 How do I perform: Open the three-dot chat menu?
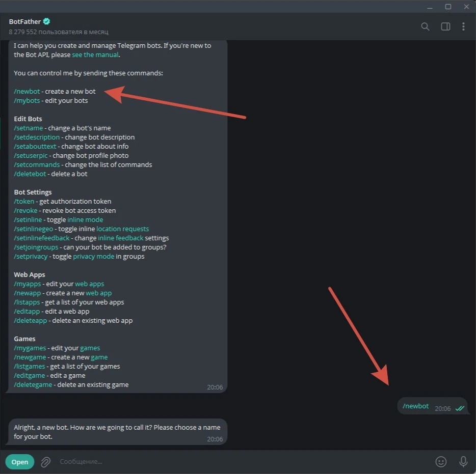point(463,26)
